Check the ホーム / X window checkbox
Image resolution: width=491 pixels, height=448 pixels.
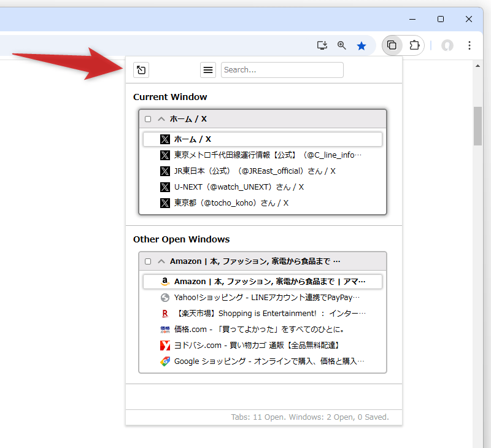(x=148, y=119)
